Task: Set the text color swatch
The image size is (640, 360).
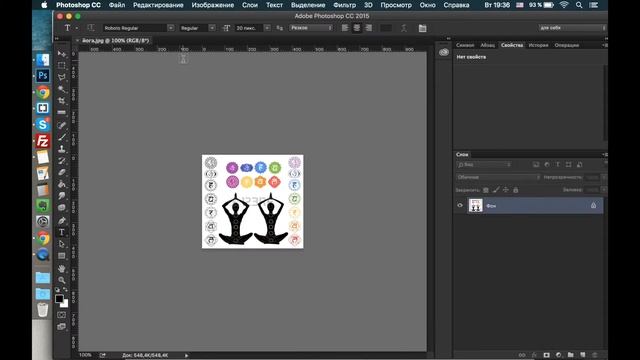Action: tap(386, 28)
